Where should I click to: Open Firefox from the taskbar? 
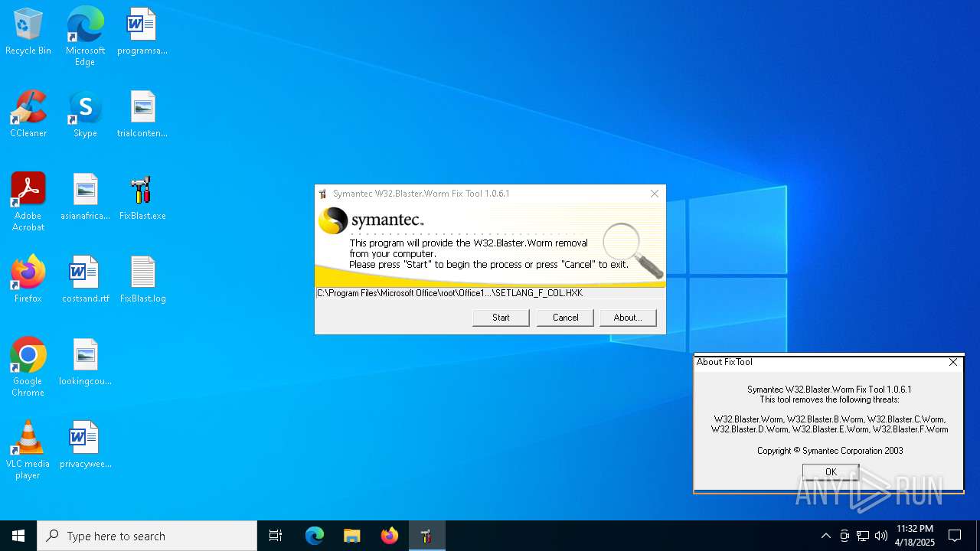click(389, 536)
